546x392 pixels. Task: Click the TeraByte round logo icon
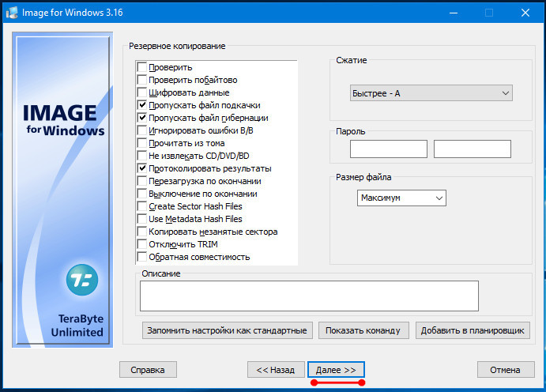pyautogui.click(x=82, y=280)
